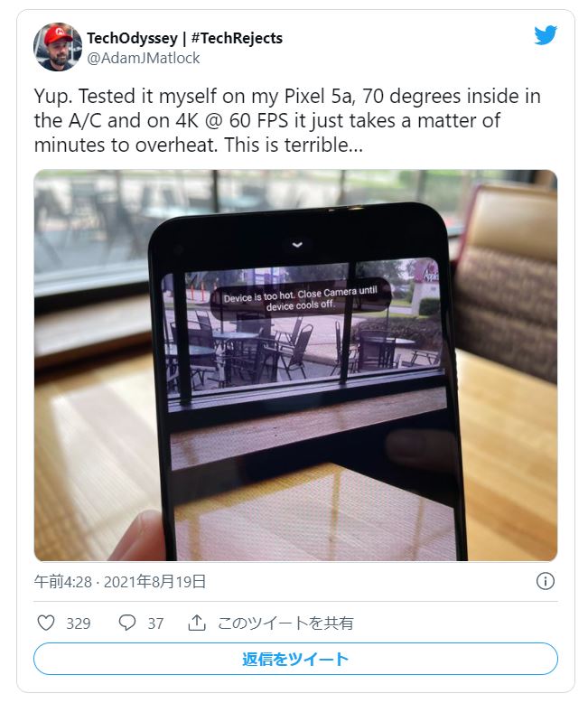Click the 午前4:28 tweet timestamp
Screen dimensions: 588x703
point(63,582)
